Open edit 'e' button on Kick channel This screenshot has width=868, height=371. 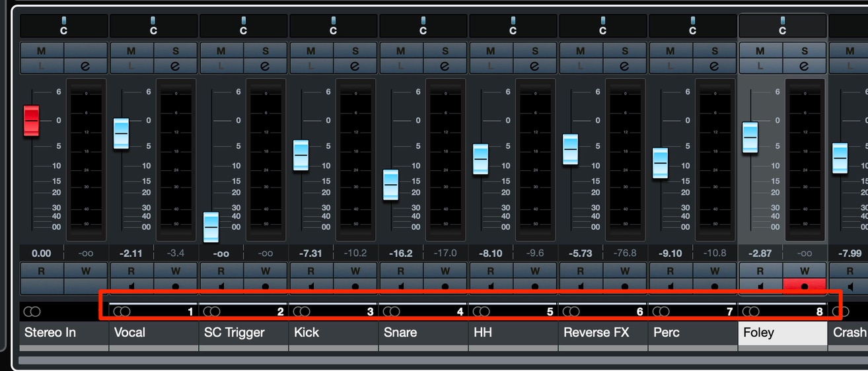(x=355, y=66)
